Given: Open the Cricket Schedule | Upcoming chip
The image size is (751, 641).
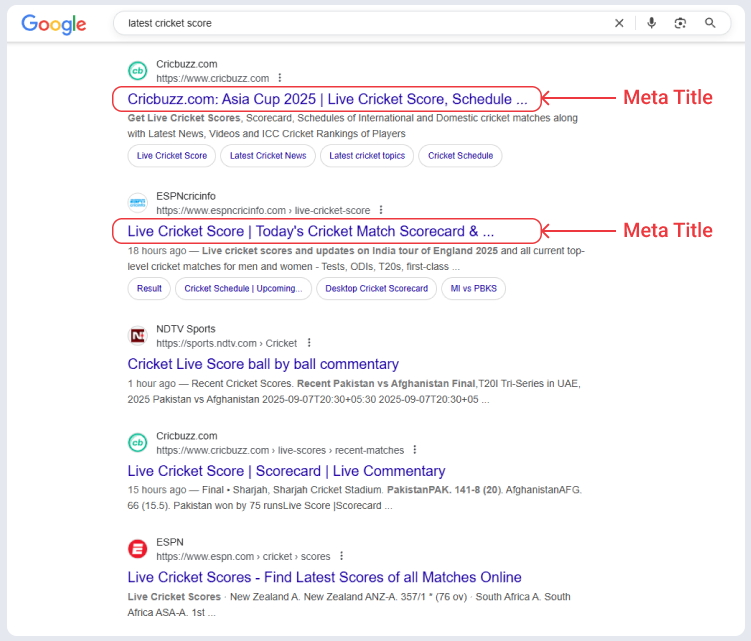Looking at the screenshot, I should coord(243,288).
